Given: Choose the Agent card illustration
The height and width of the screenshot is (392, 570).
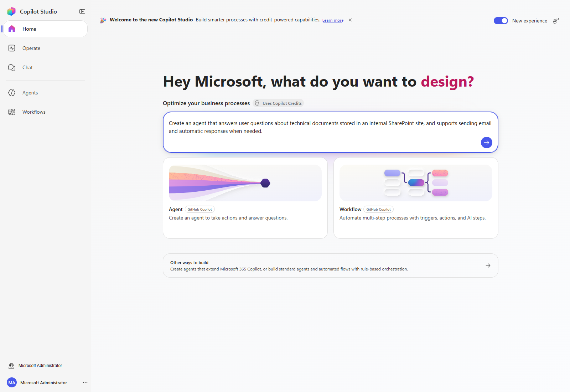Looking at the screenshot, I should (245, 183).
